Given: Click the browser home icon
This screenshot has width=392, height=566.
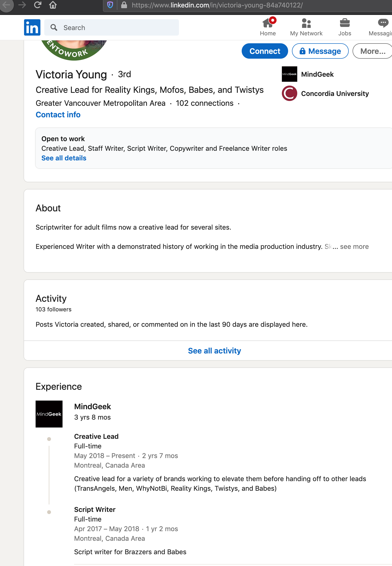Looking at the screenshot, I should click(x=53, y=5).
